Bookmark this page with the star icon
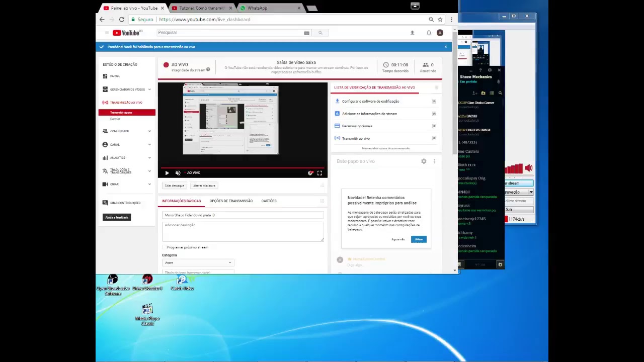The width and height of the screenshot is (644, 362). click(440, 19)
